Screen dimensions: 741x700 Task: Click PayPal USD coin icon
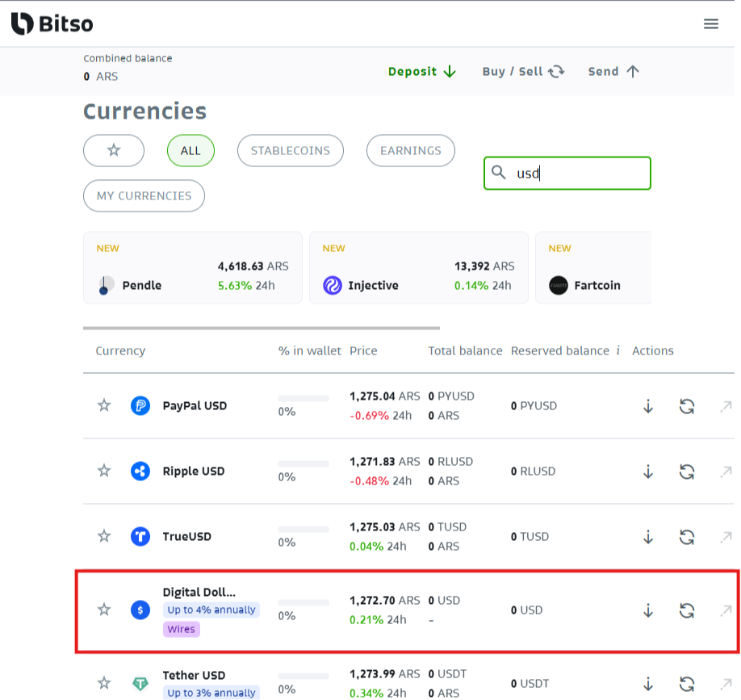point(140,405)
